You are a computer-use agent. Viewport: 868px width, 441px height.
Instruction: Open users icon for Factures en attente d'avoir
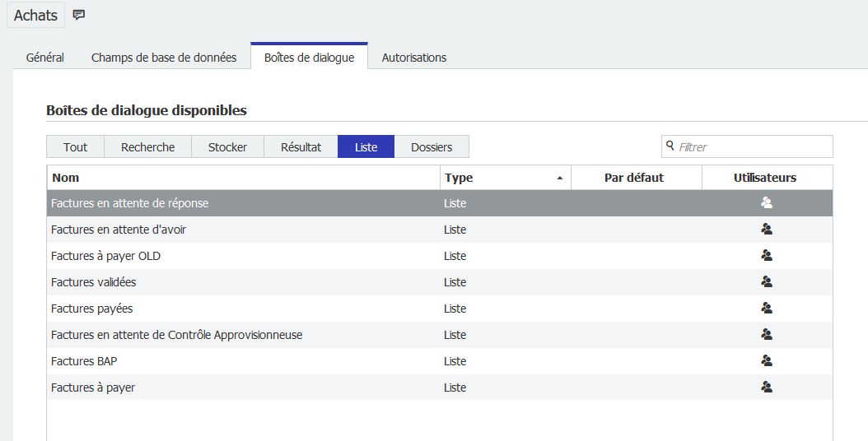coord(767,230)
